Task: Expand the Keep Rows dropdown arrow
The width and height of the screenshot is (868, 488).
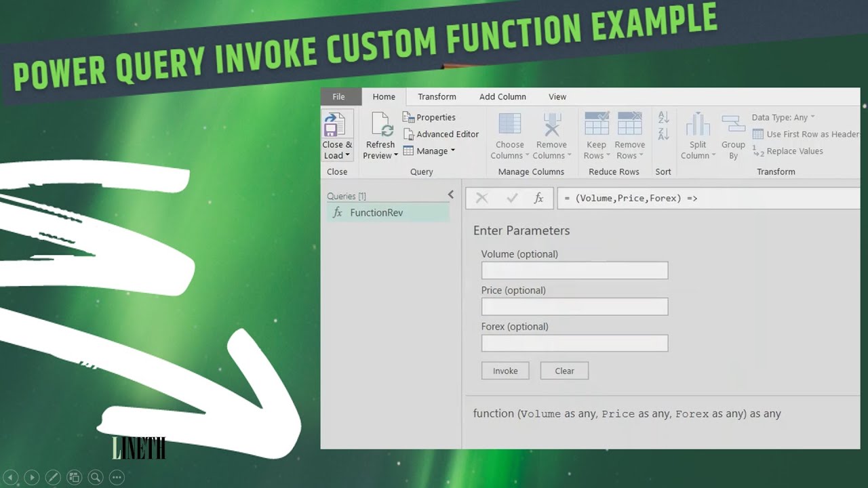Action: tap(608, 156)
